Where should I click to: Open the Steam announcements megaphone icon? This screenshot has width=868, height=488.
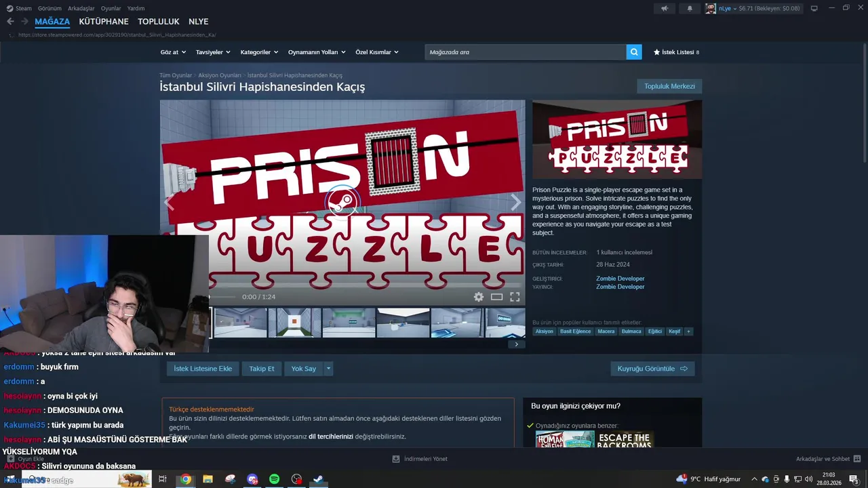(665, 8)
